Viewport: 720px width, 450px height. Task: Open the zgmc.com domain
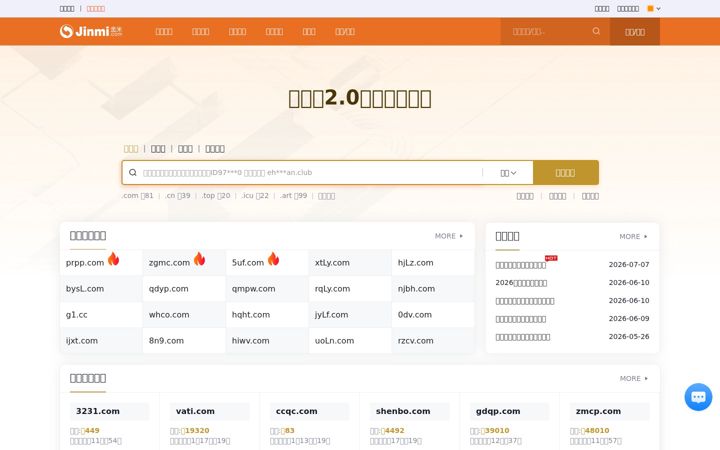click(169, 263)
